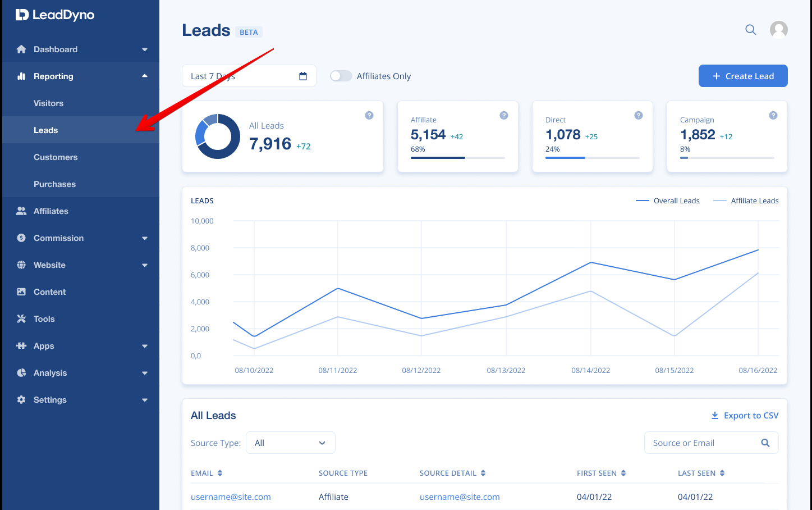Click the search icon in Source or Email field
The width and height of the screenshot is (812, 510).
(765, 443)
